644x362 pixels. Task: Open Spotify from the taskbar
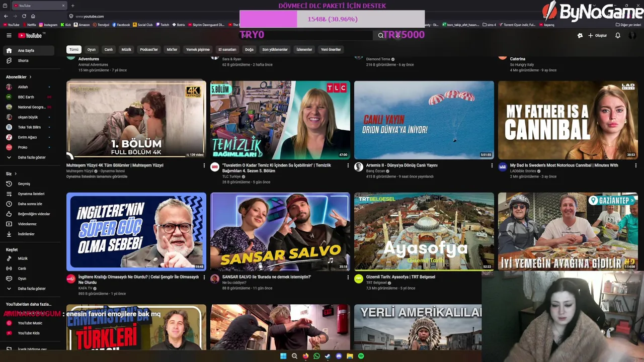[361, 356]
